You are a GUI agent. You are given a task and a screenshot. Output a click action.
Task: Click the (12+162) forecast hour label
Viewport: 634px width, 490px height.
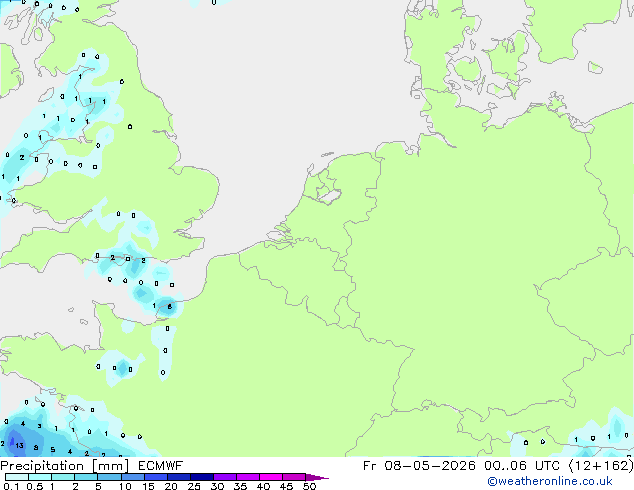coord(601,466)
